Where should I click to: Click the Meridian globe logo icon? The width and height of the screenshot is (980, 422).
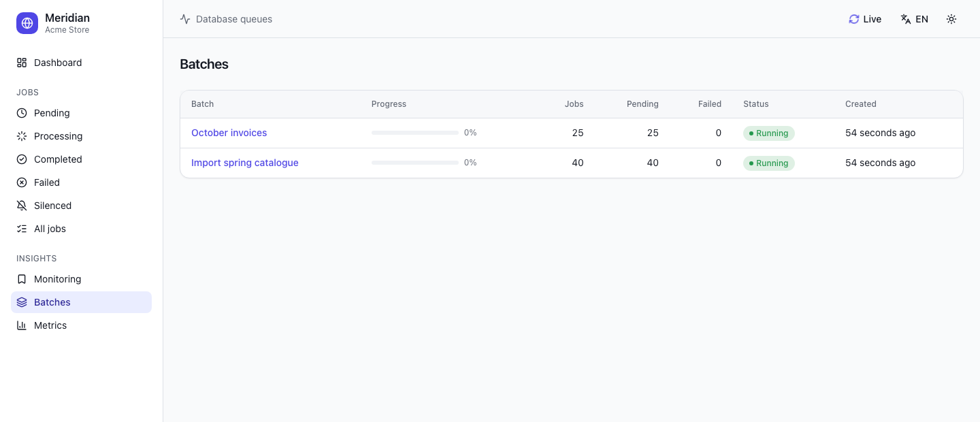point(27,23)
